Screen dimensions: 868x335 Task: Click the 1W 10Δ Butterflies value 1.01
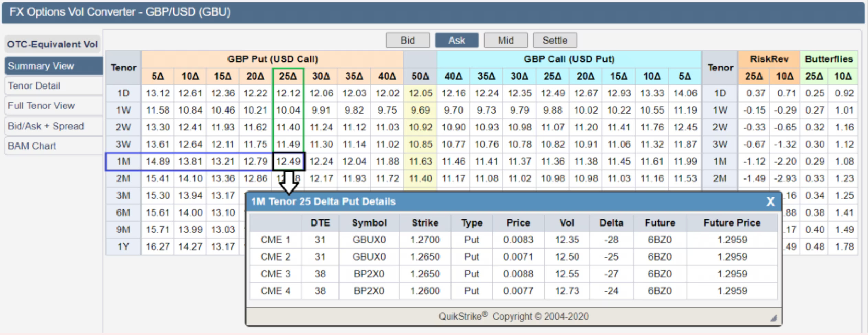pos(844,110)
